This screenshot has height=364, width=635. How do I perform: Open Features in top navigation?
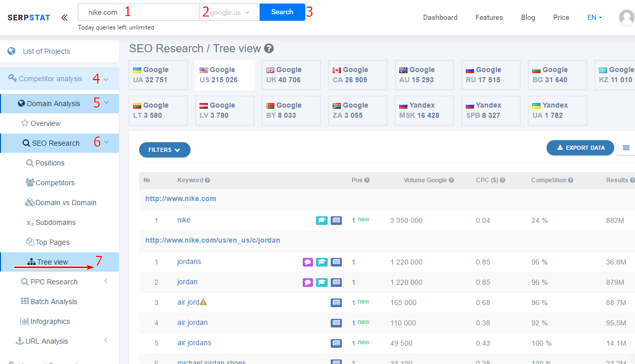coord(489,17)
